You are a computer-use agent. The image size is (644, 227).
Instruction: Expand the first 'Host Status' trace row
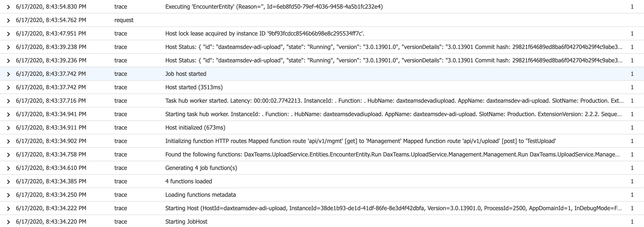pyautogui.click(x=9, y=47)
